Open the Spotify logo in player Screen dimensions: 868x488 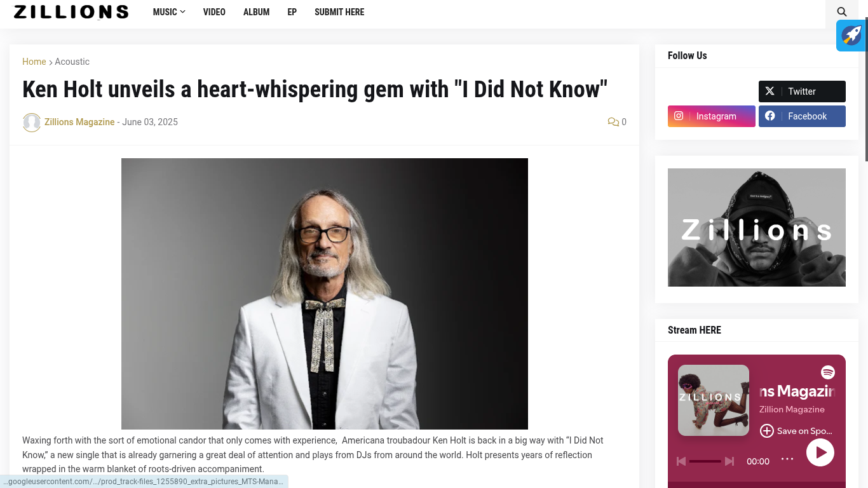827,372
